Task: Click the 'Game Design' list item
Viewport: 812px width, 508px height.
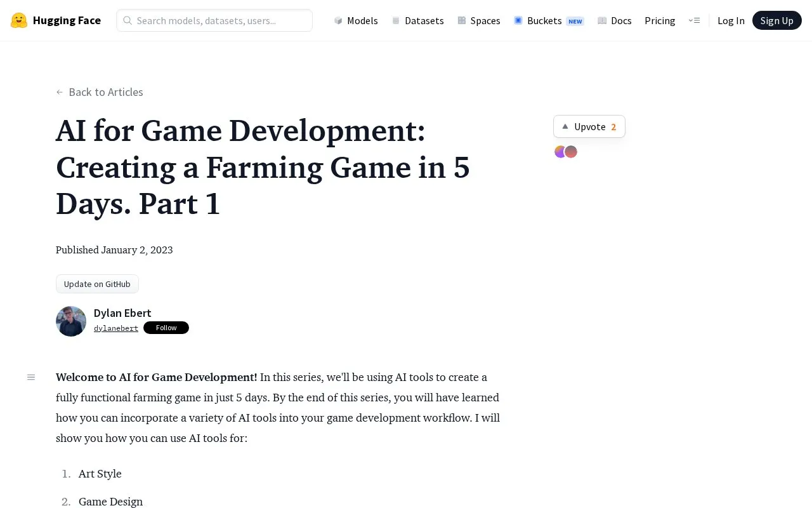Action: pos(110,502)
